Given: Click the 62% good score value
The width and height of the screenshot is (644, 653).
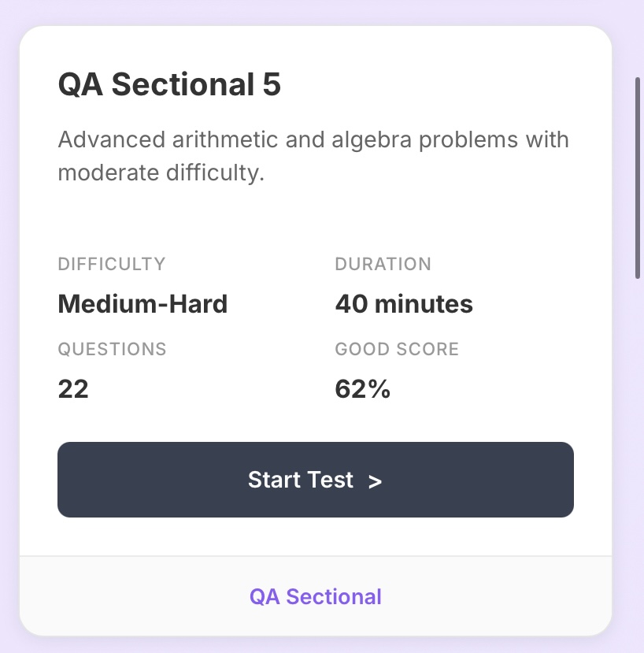Looking at the screenshot, I should pyautogui.click(x=363, y=389).
